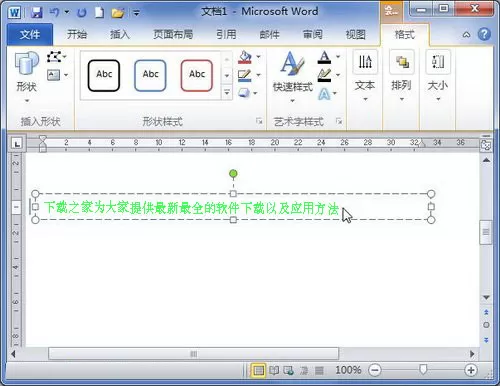Open Word Help question mark icon
This screenshot has height=386, width=500.
click(x=484, y=34)
